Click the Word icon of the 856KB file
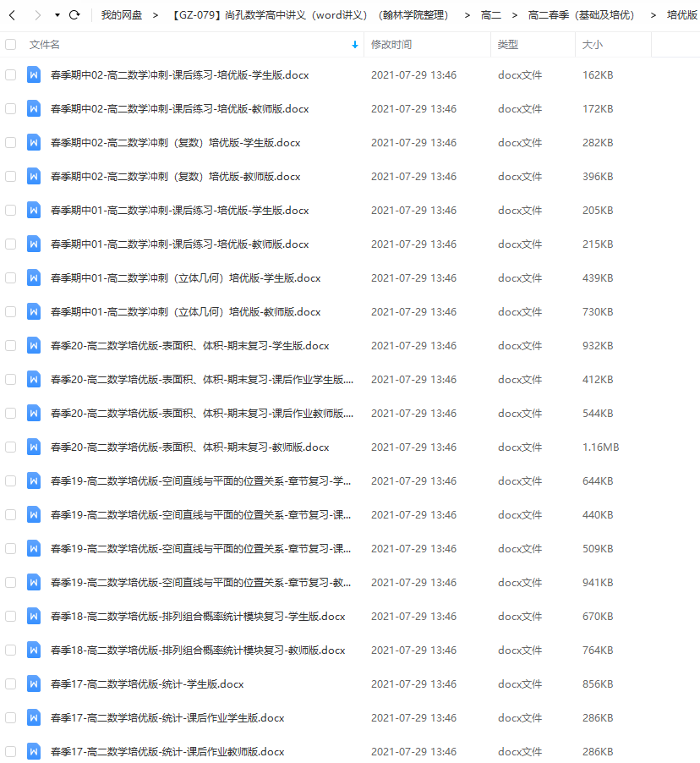 tap(34, 683)
